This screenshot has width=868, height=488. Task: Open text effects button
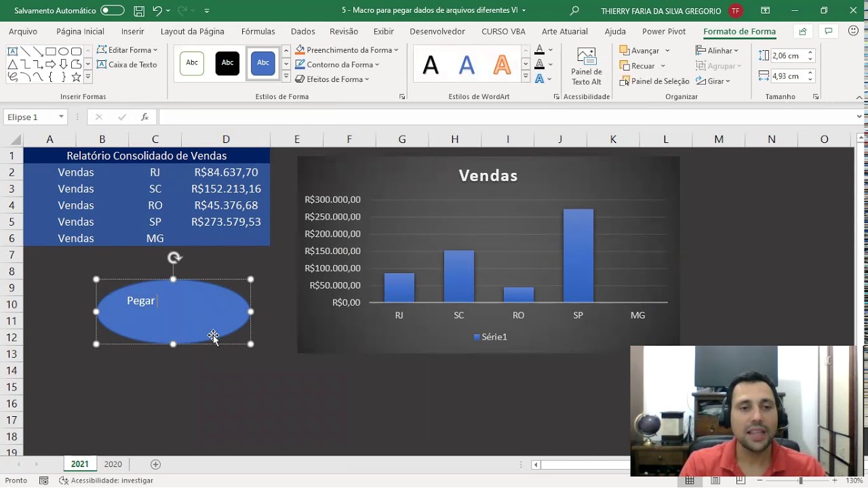point(539,79)
